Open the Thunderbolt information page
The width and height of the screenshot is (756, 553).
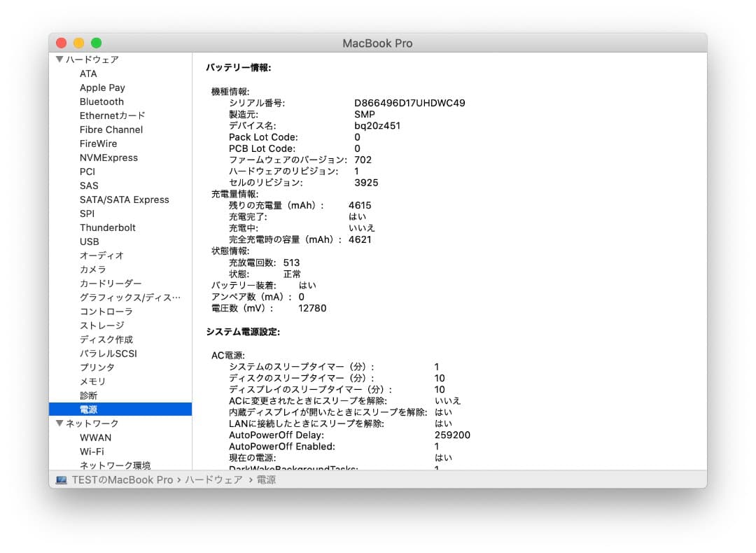[107, 227]
